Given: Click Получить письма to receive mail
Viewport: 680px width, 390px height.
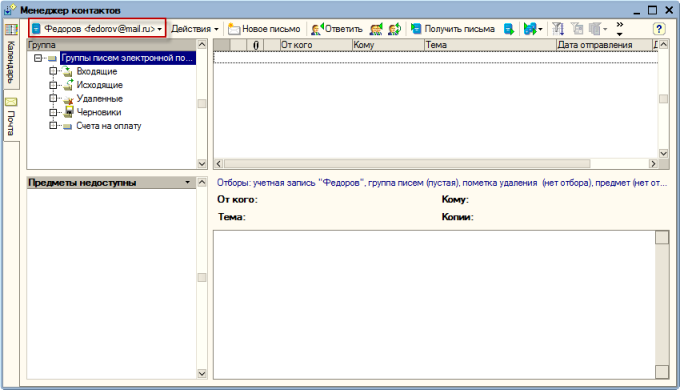Looking at the screenshot, I should pyautogui.click(x=453, y=29).
